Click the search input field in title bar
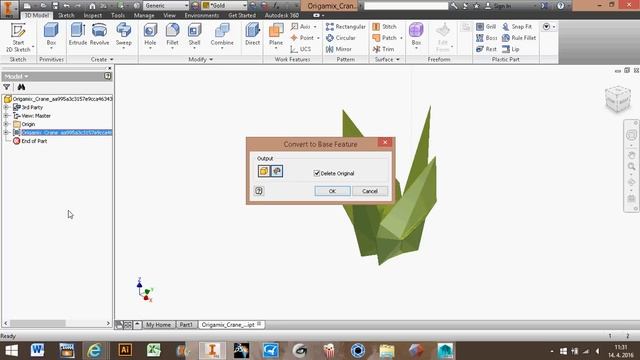This screenshot has height=360, width=640. click(x=406, y=6)
